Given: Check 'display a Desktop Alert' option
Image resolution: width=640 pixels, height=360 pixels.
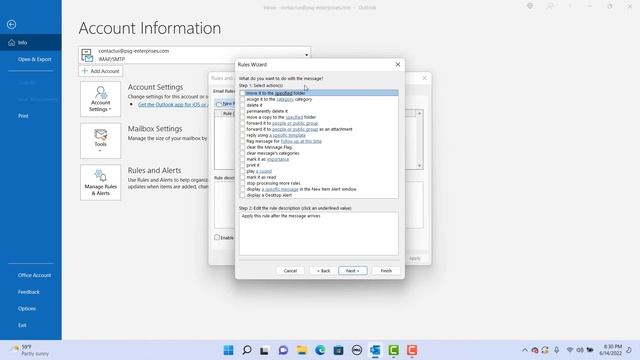Looking at the screenshot, I should [242, 195].
